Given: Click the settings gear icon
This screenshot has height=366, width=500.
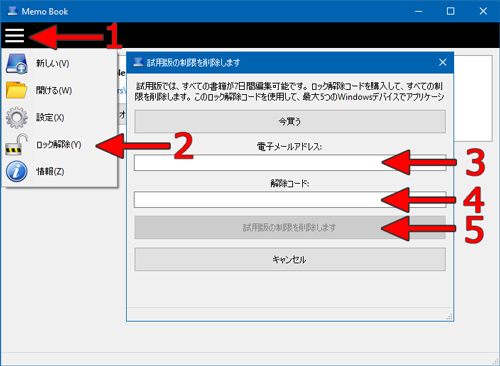Looking at the screenshot, I should click(x=16, y=117).
